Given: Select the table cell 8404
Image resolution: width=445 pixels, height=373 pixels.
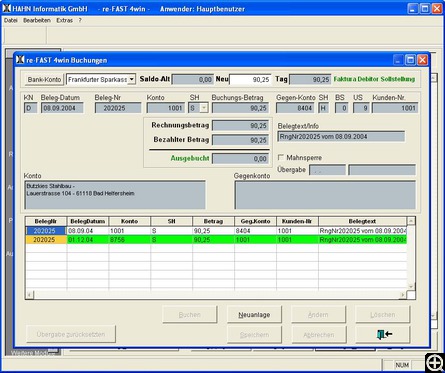Looking at the screenshot, I should 255,231.
